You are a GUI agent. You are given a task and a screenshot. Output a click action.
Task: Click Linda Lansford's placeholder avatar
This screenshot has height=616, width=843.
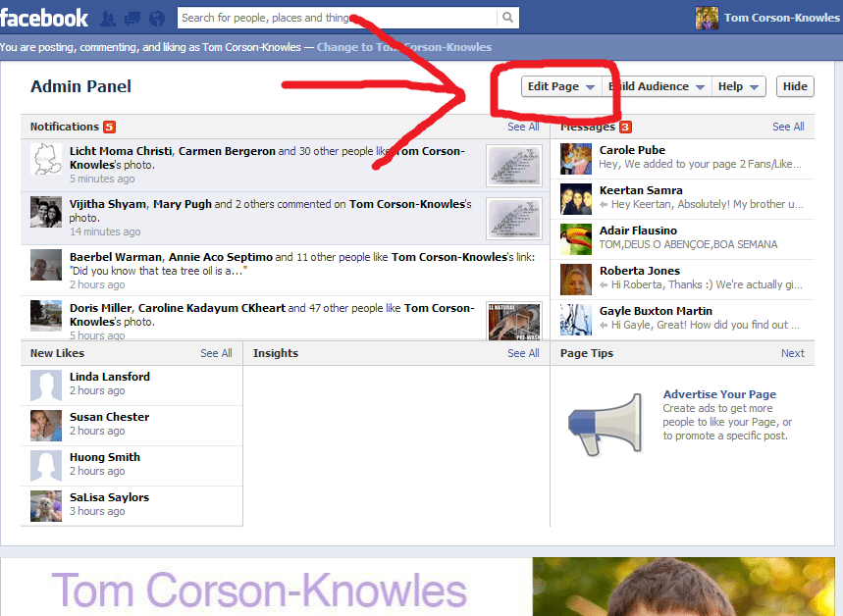tap(46, 385)
